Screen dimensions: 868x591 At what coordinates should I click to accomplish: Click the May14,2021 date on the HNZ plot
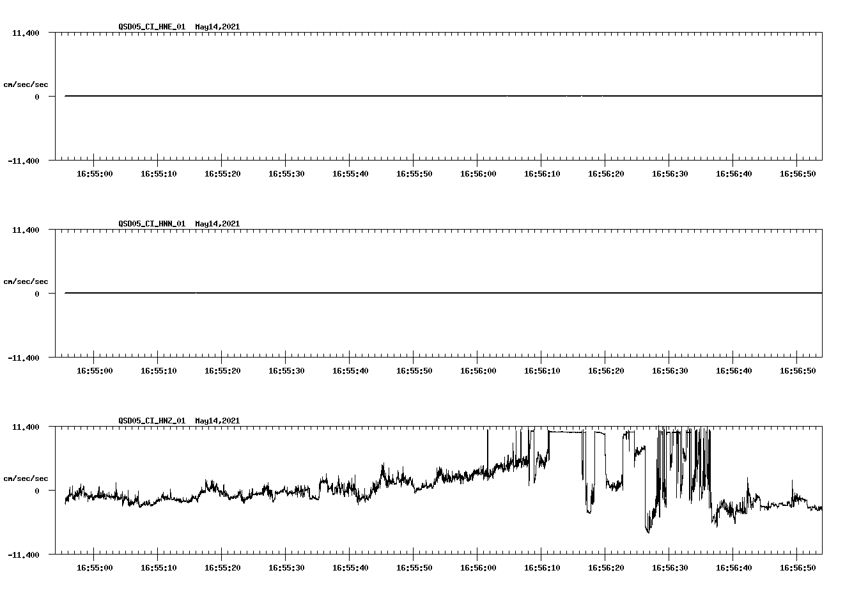pyautogui.click(x=217, y=421)
